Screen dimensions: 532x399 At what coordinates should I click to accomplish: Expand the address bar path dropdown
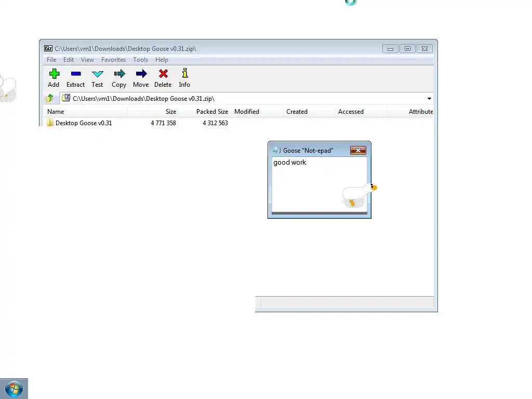429,98
